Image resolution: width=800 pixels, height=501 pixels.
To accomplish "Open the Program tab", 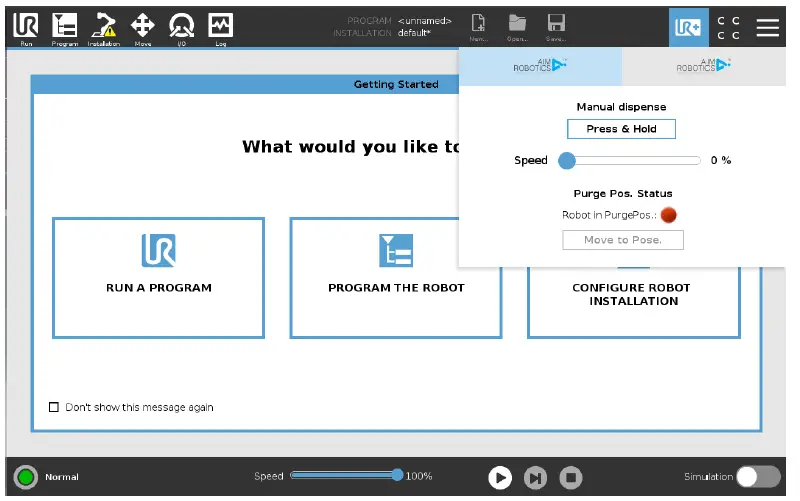I will pos(65,29).
